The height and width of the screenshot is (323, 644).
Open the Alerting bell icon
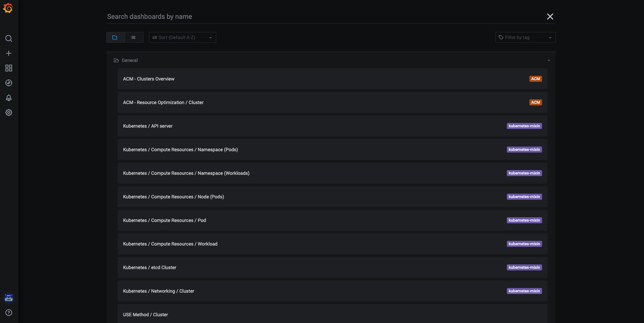pos(9,98)
